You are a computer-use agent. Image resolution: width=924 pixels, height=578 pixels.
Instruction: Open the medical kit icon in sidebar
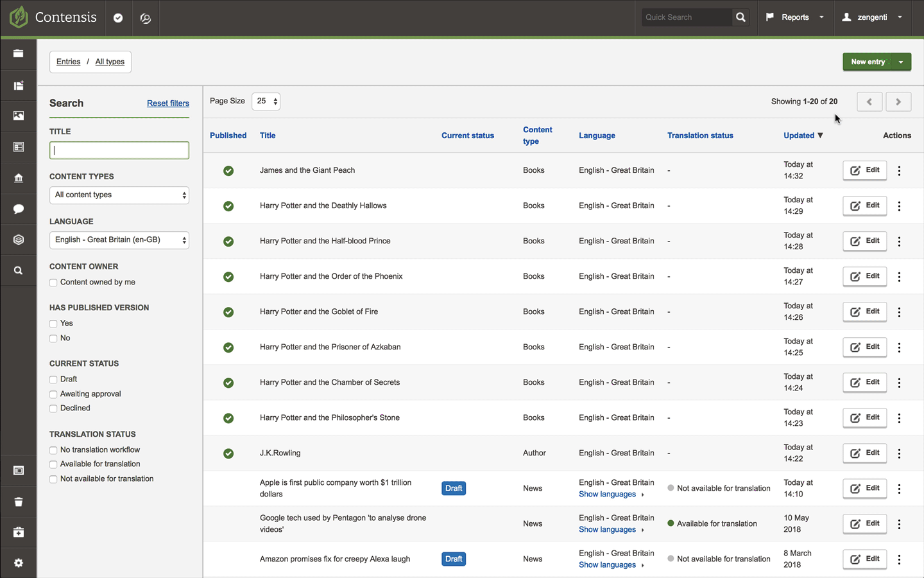point(19,532)
